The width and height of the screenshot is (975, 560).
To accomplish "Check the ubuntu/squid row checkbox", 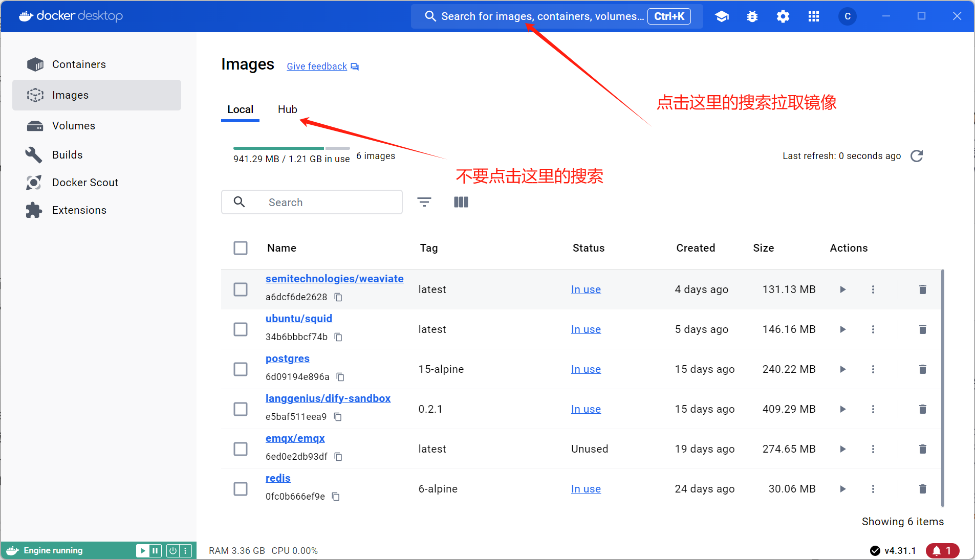I will tap(241, 329).
